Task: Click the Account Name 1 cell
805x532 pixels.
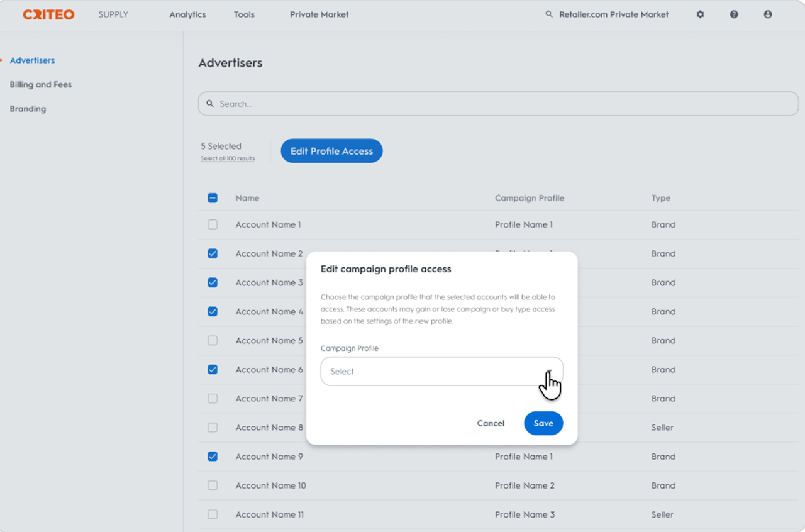Action: coord(268,224)
